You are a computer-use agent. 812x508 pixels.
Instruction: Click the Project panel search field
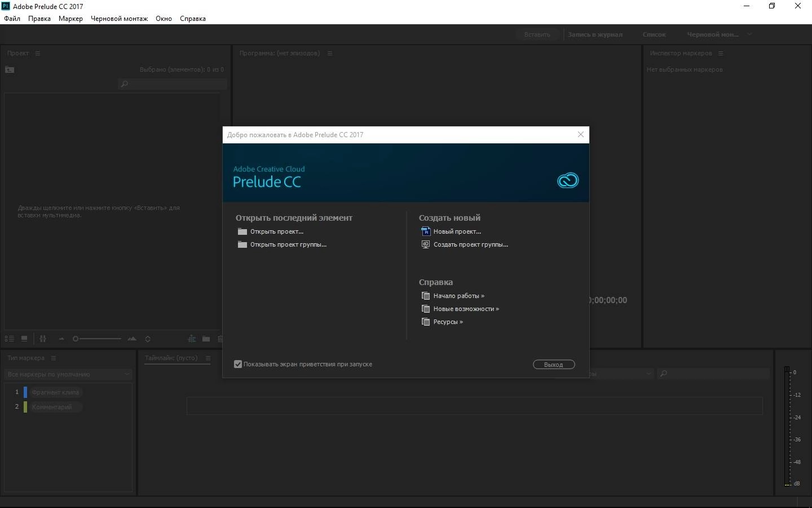(173, 84)
